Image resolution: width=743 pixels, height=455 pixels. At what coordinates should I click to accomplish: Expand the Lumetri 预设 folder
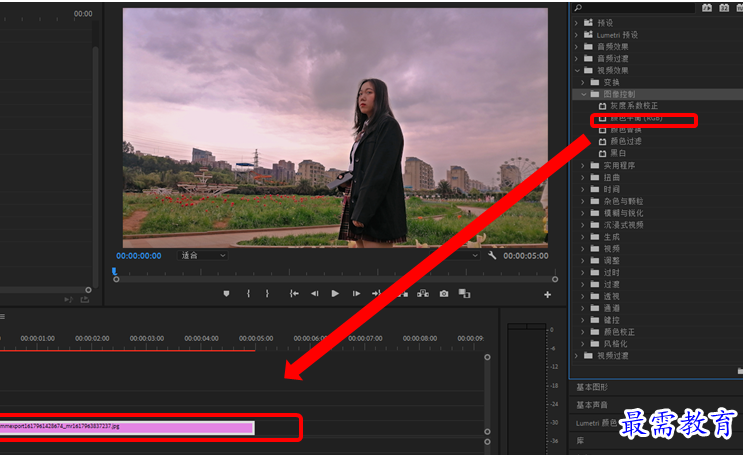coord(576,35)
